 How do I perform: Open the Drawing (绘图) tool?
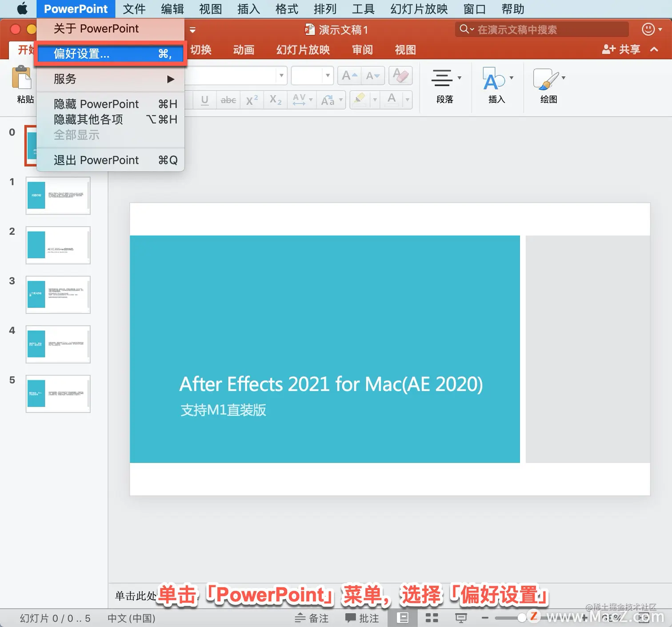point(548,86)
